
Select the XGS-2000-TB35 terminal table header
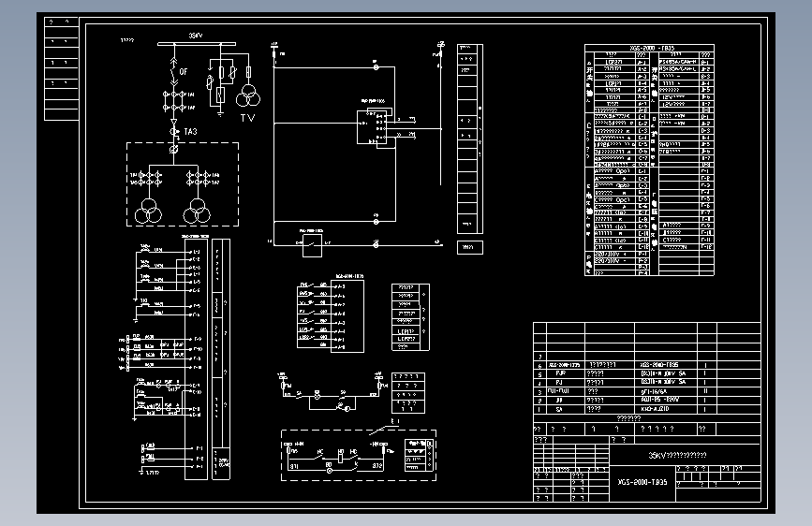(x=652, y=48)
